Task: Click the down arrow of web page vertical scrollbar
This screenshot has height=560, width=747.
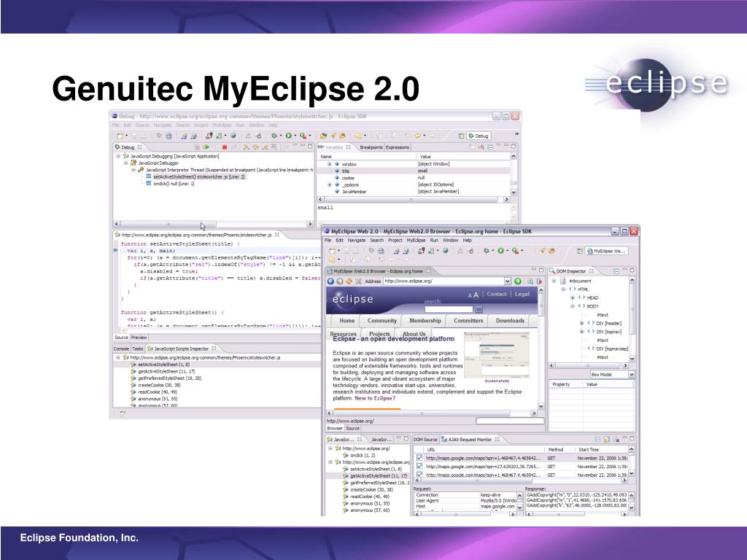Action: 541,406
